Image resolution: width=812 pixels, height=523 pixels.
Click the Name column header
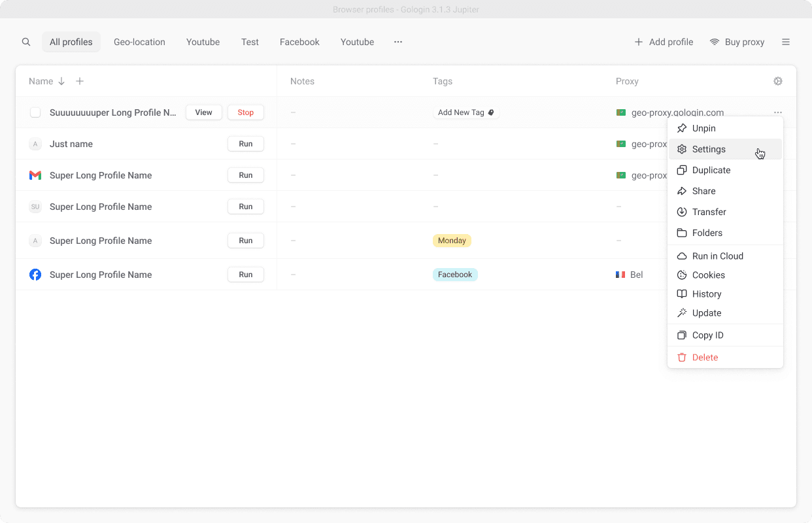(x=41, y=81)
